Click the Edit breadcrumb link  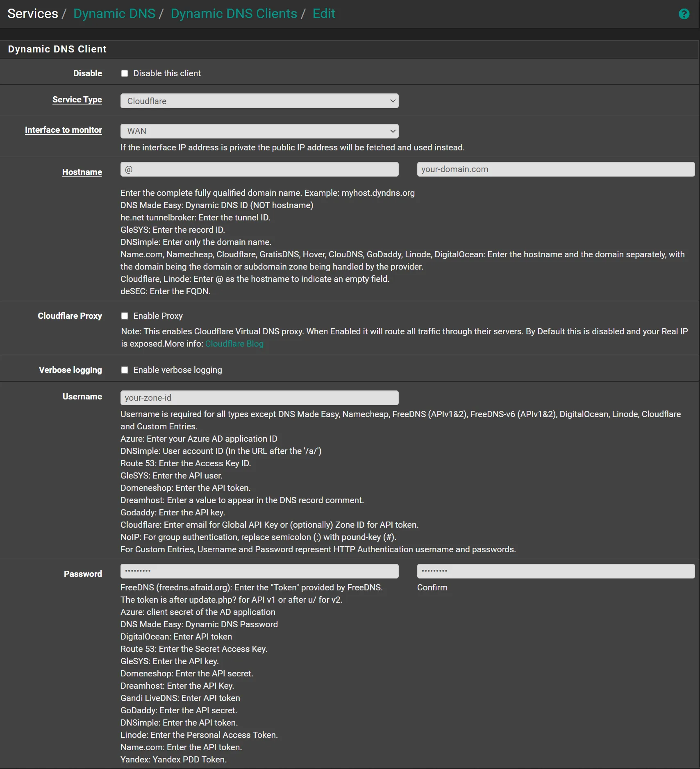pyautogui.click(x=324, y=14)
